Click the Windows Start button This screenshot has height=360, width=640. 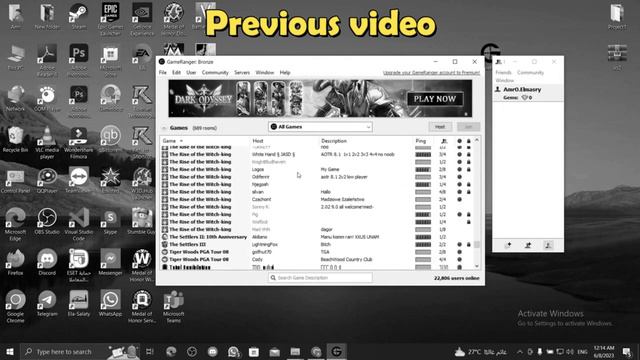click(x=10, y=351)
